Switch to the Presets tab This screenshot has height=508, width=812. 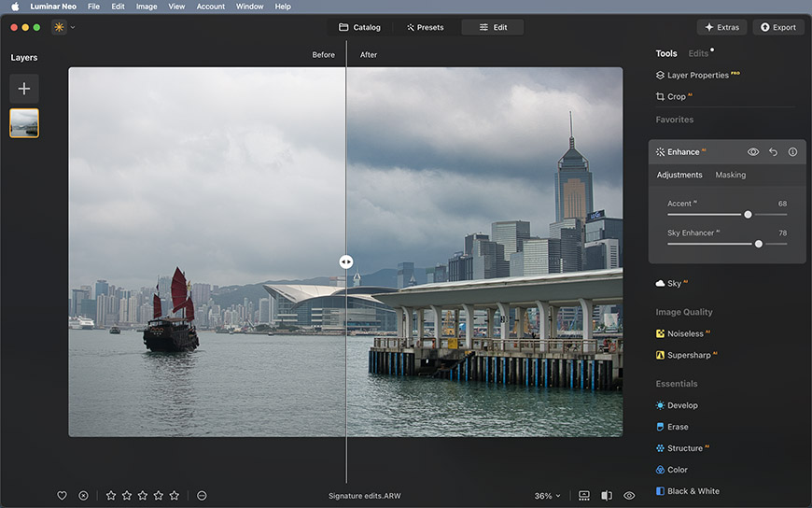point(426,27)
